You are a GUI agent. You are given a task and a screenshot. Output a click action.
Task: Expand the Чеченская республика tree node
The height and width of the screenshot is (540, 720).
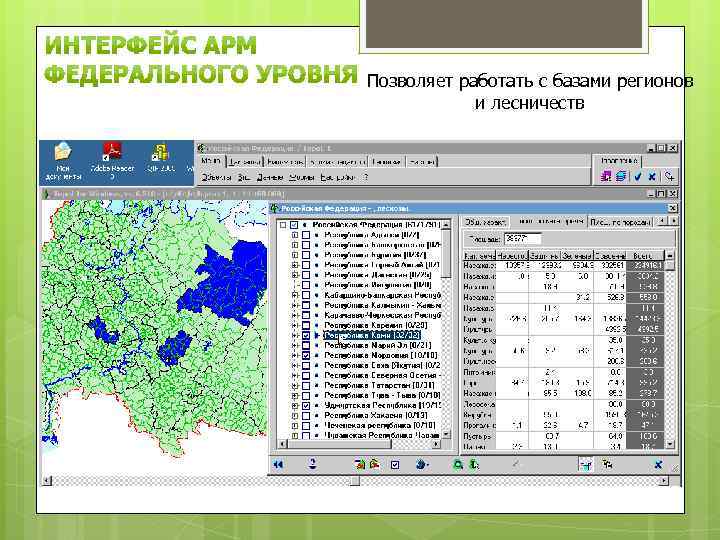click(x=295, y=426)
